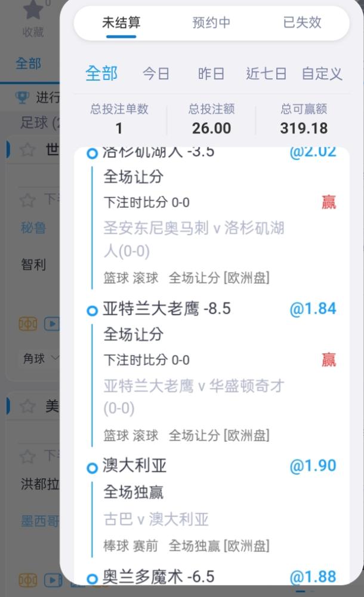Open the upper scoreboard field icon
Screen dimensions: 364x597
tap(28, 324)
